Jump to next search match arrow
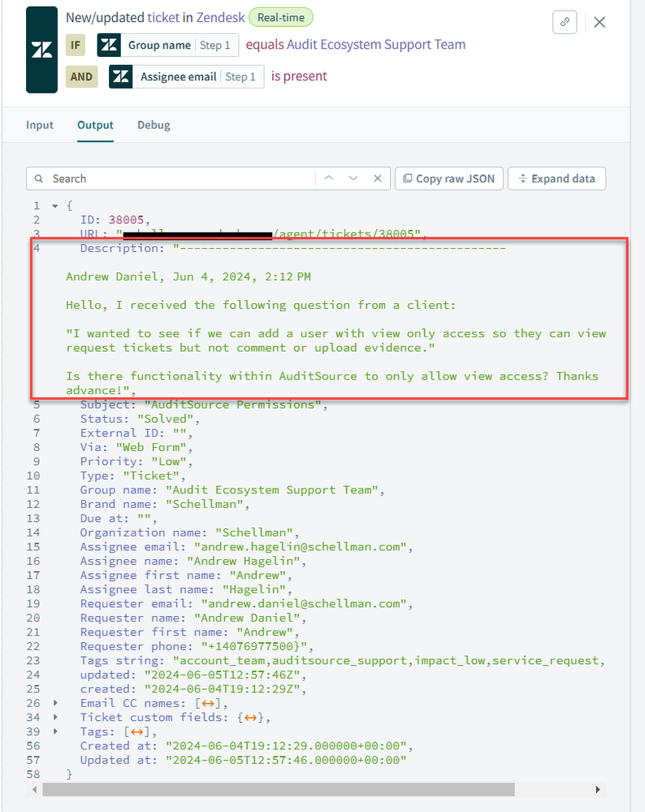645x812 pixels. [353, 178]
